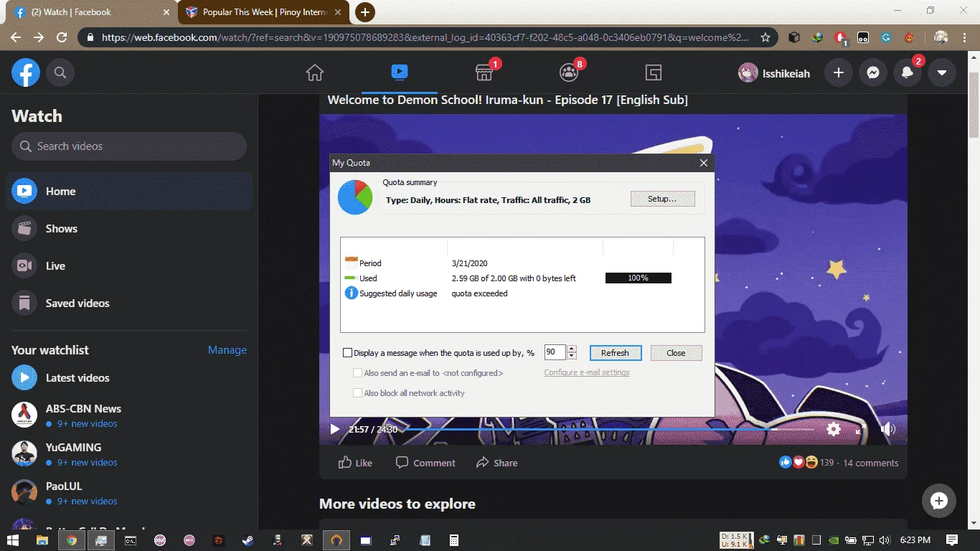Bookmark this page with the star
Viewport: 980px width, 551px height.
click(765, 37)
